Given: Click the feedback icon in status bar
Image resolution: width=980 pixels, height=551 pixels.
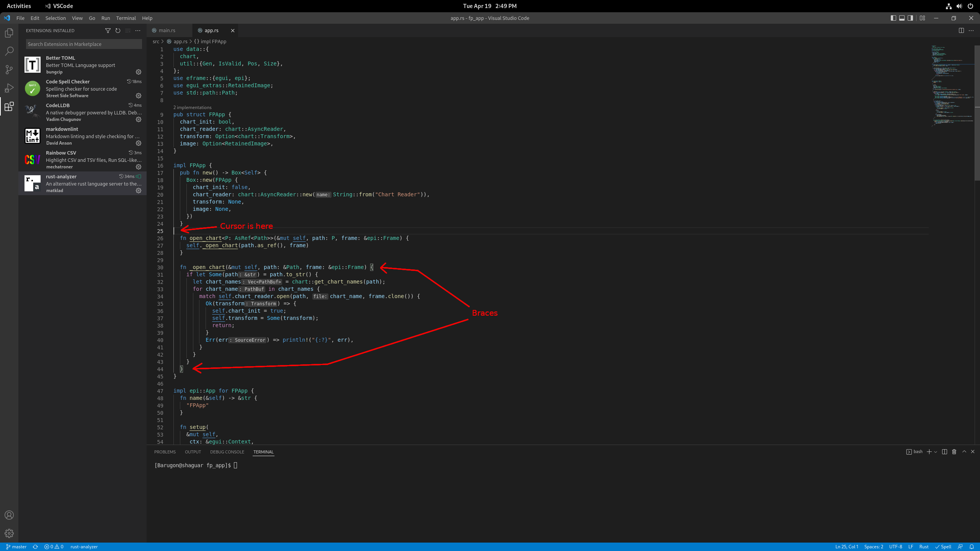Looking at the screenshot, I should point(960,547).
